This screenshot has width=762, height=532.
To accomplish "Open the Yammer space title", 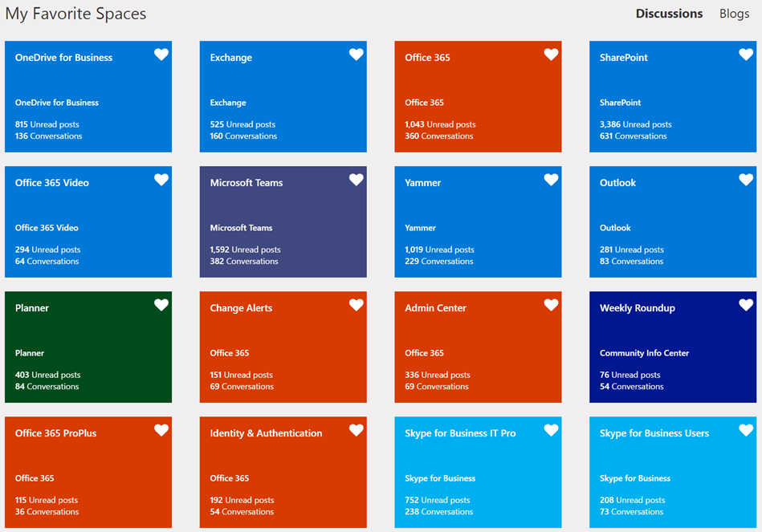I will click(x=423, y=183).
